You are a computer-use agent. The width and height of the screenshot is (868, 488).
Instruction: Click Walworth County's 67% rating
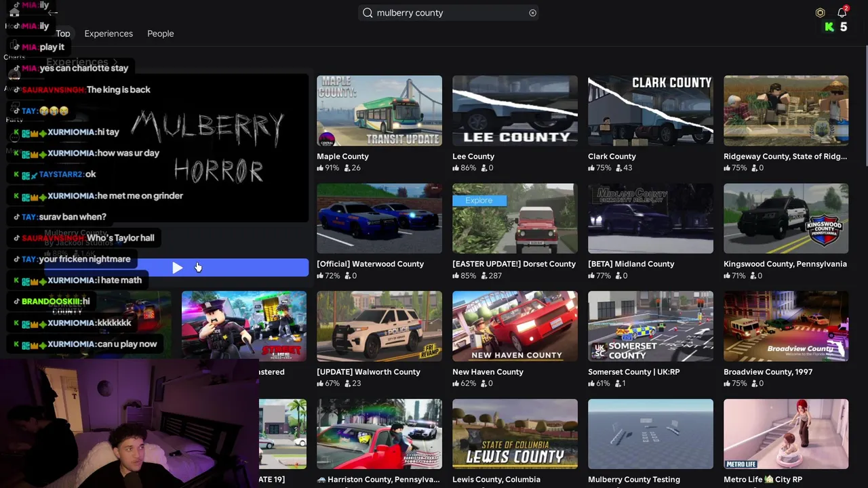pyautogui.click(x=327, y=384)
